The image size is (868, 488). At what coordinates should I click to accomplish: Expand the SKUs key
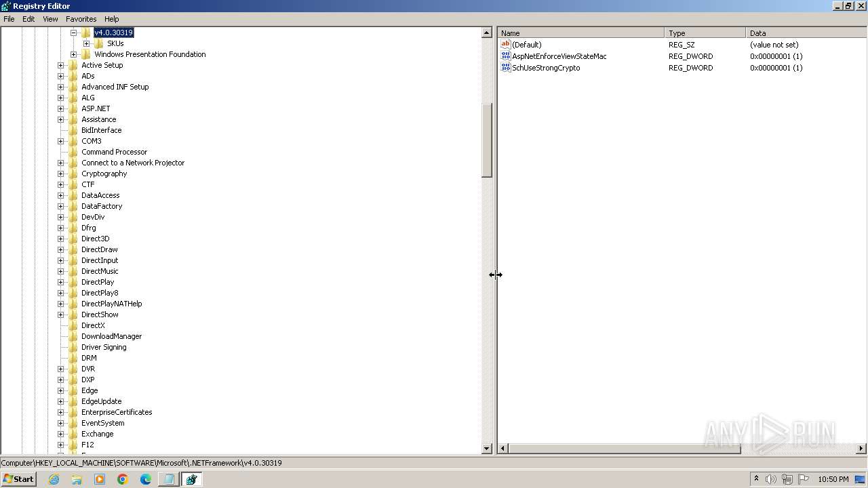86,43
